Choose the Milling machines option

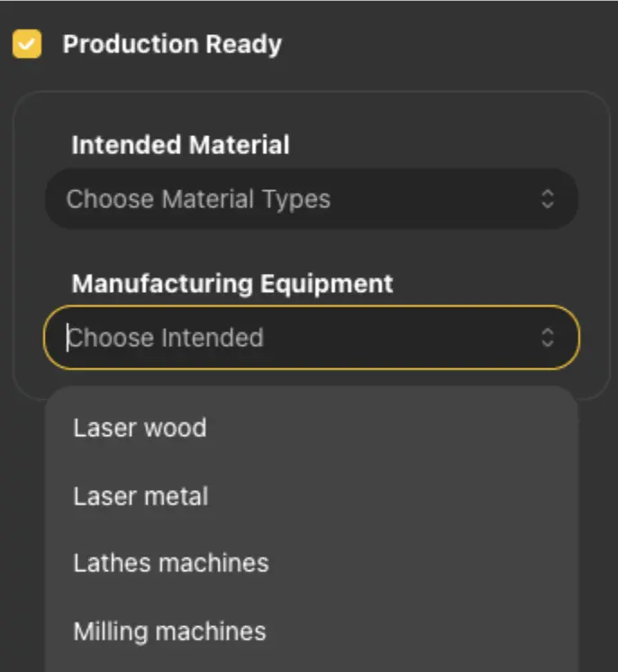[169, 631]
